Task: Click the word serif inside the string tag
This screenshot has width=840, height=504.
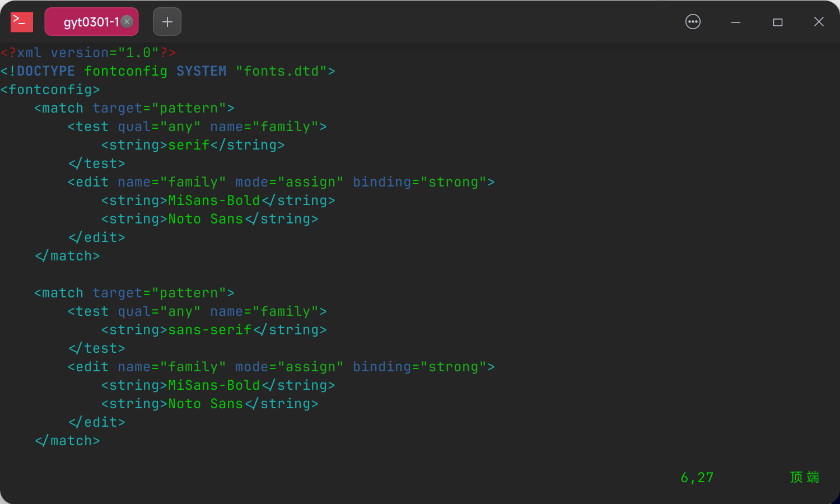Action: (188, 144)
